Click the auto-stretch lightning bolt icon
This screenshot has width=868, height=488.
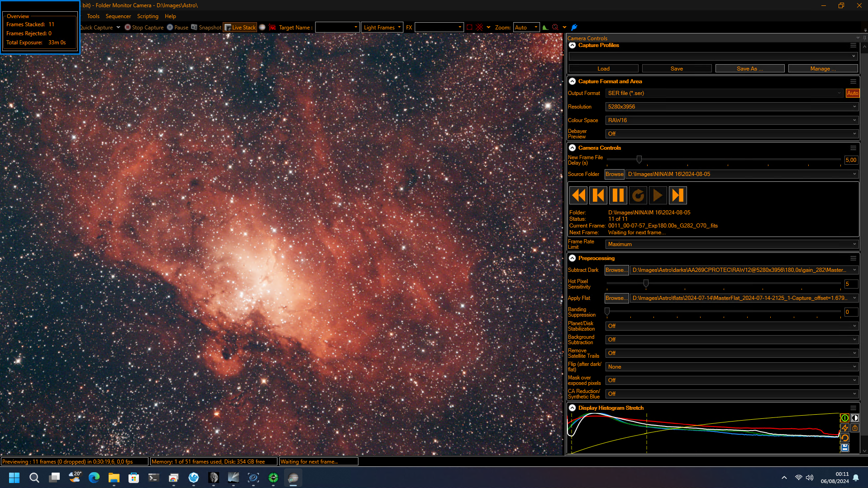[x=844, y=428]
